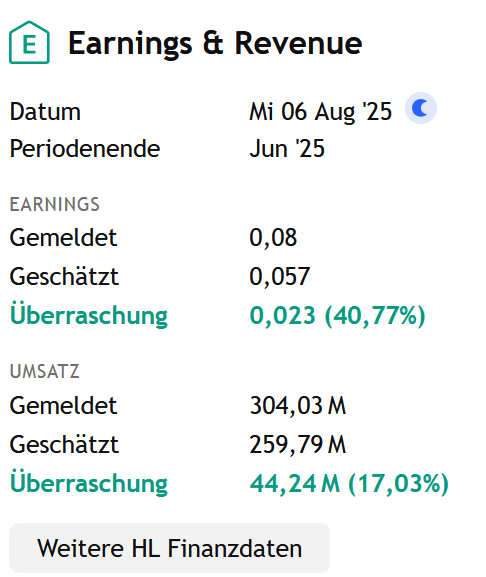The width and height of the screenshot is (486, 577).
Task: Click the Überraschung label under Umsatz
Action: [89, 482]
